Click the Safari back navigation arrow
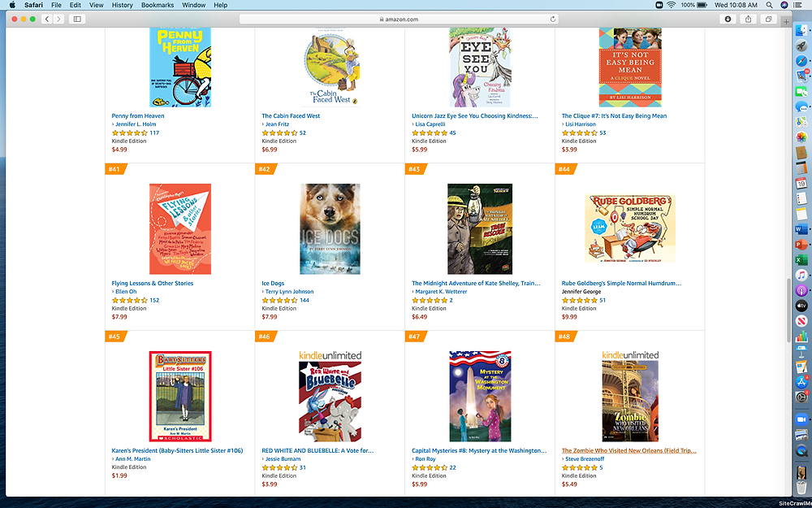Viewport: 812px width, 508px height. 47,20
